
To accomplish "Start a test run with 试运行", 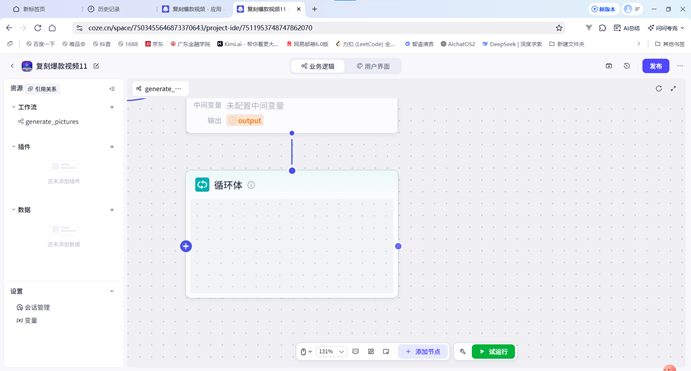I will pyautogui.click(x=493, y=352).
